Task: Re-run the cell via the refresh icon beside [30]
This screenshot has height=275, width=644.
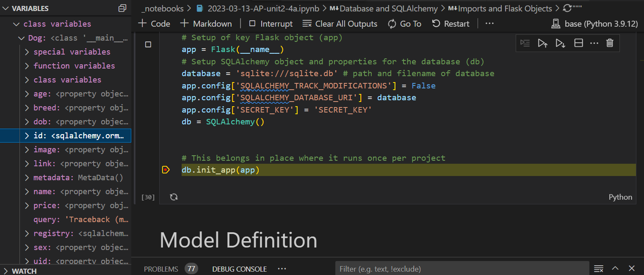Action: pos(174,197)
